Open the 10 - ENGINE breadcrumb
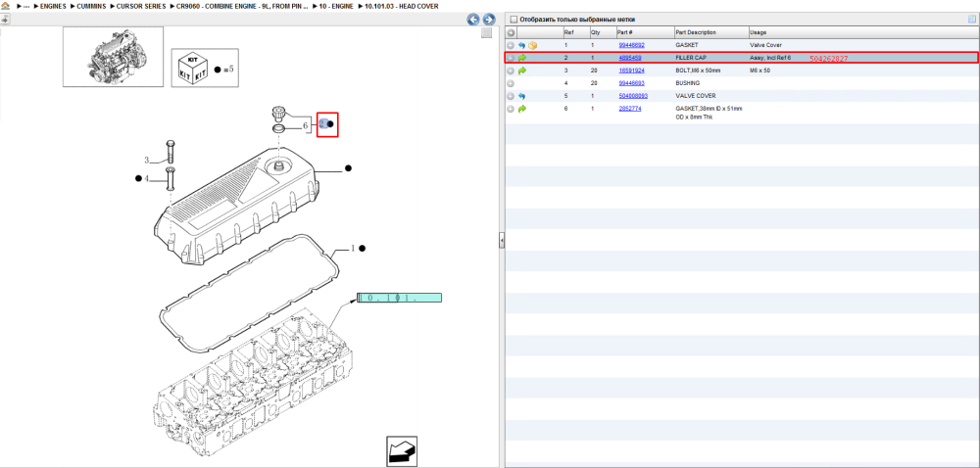 pyautogui.click(x=336, y=6)
